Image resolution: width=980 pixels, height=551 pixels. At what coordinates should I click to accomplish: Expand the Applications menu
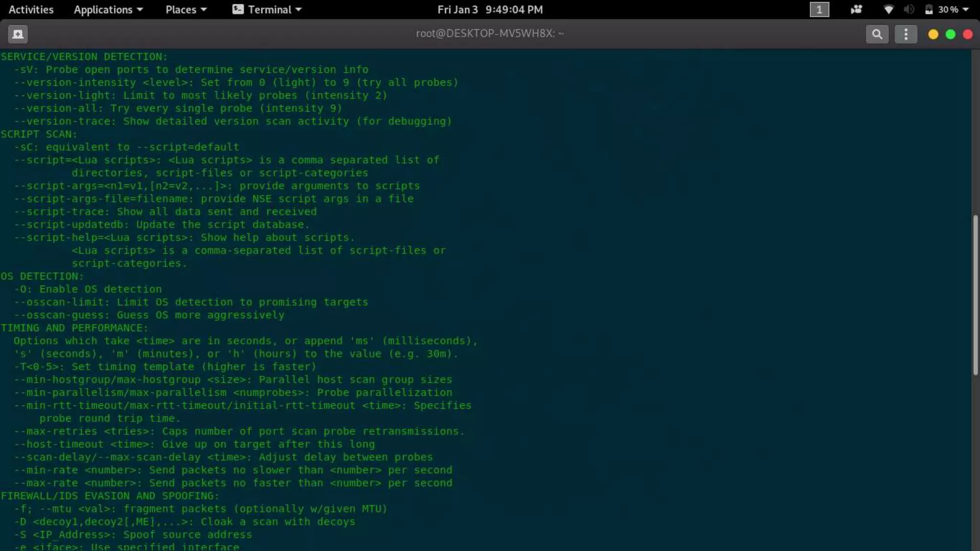(x=108, y=10)
